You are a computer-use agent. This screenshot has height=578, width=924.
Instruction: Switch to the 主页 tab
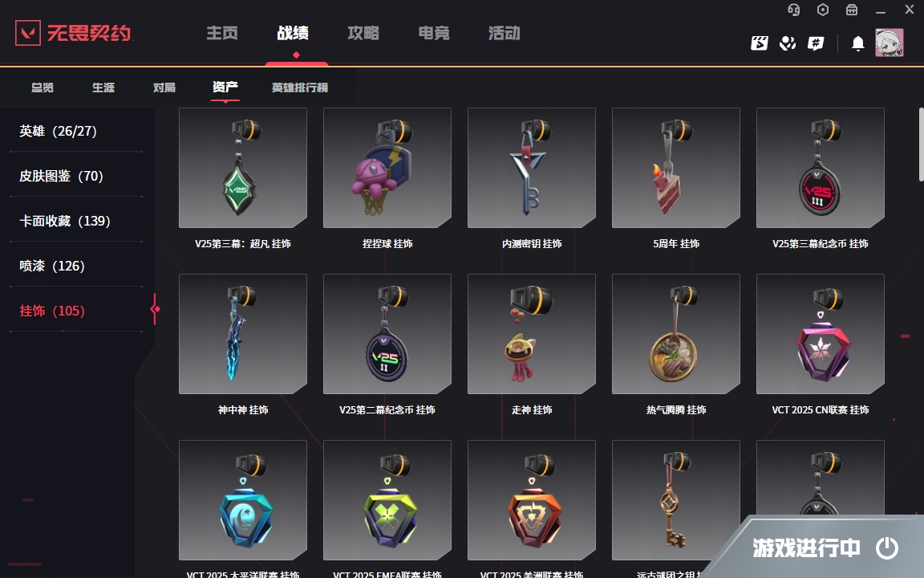click(x=222, y=33)
